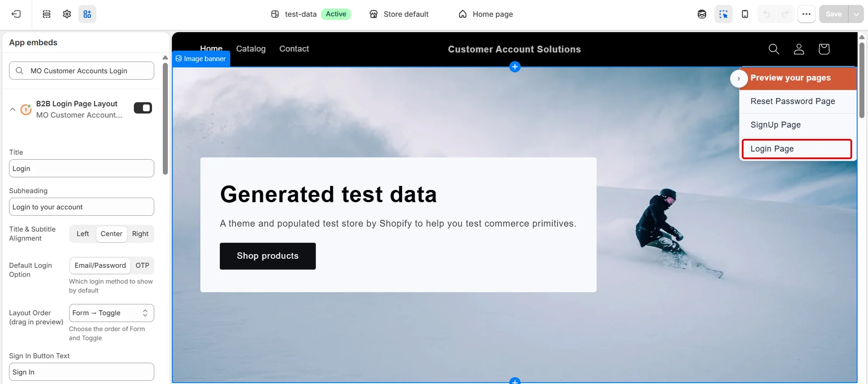868x384 pixels.
Task: Open the Contact menu link
Action: click(x=294, y=49)
